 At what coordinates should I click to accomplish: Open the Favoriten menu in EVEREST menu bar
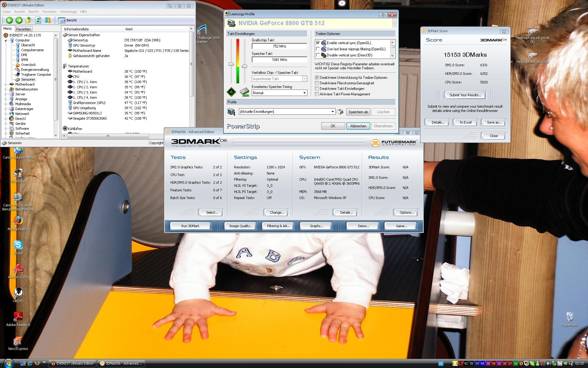(49, 12)
